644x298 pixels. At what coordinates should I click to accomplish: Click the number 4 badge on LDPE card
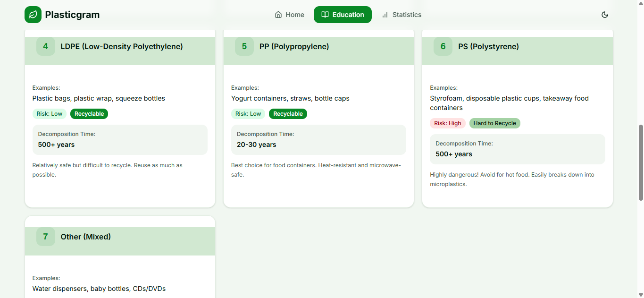(x=46, y=46)
